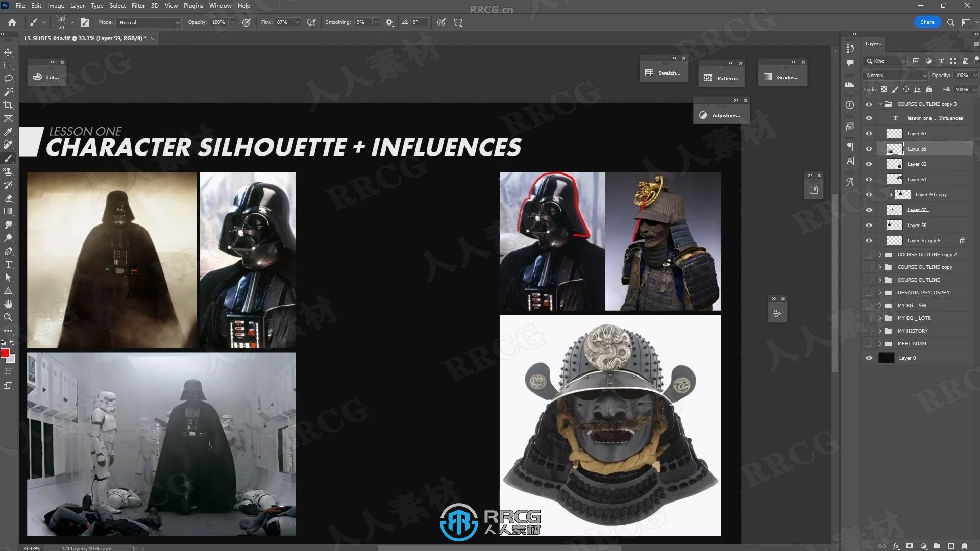Image resolution: width=980 pixels, height=551 pixels.
Task: Select the Gradient tool
Action: [8, 211]
